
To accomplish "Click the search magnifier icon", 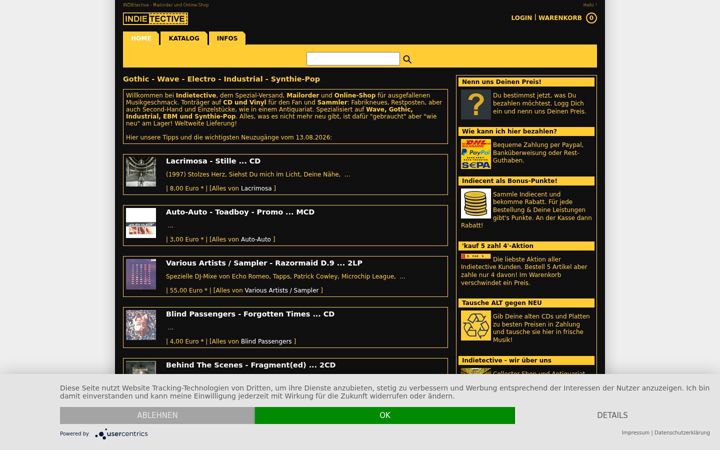I will (407, 59).
